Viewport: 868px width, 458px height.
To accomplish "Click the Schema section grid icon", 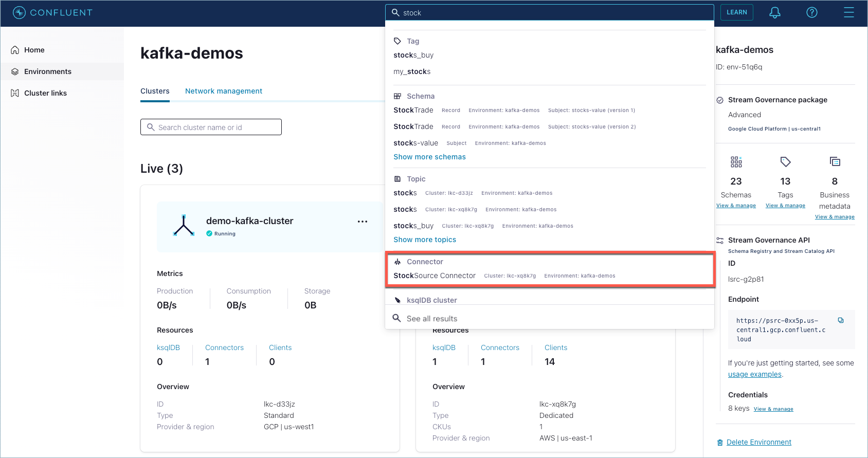I will point(397,96).
